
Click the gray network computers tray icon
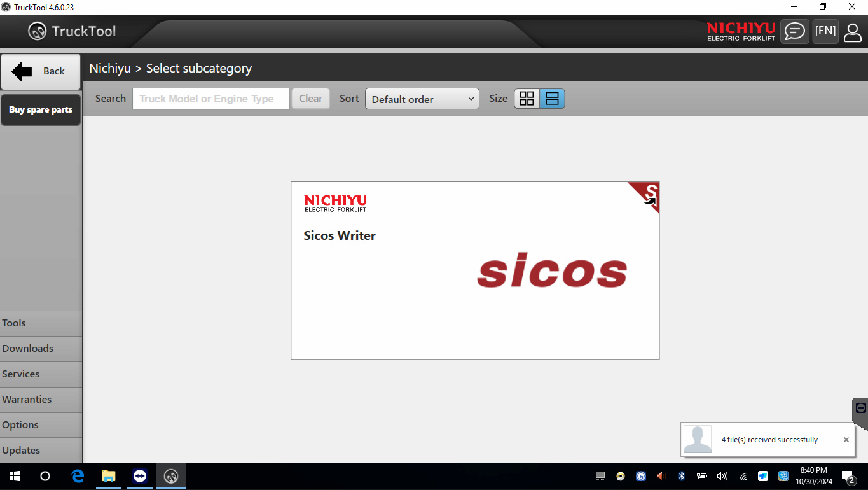(600, 476)
